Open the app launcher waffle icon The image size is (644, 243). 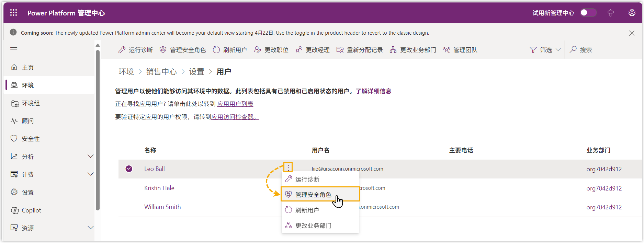(x=13, y=13)
